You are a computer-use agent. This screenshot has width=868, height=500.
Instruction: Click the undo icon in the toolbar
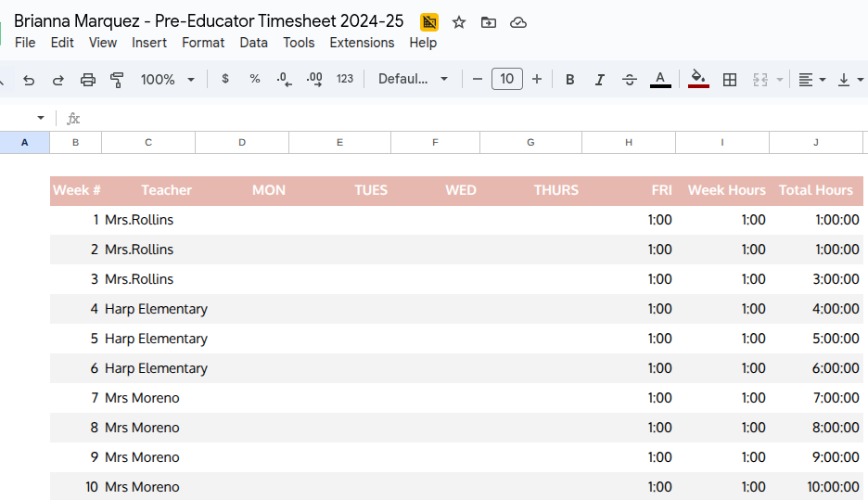29,80
